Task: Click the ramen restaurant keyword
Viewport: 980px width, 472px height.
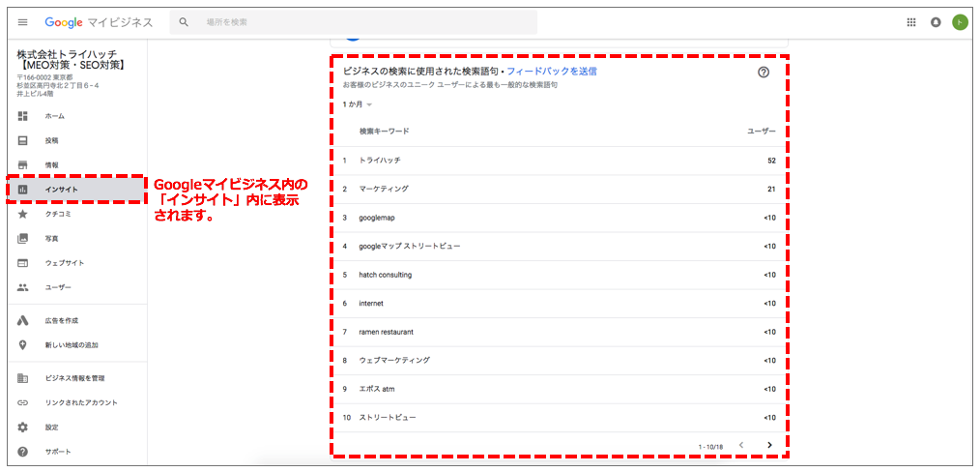Action: pos(387,332)
